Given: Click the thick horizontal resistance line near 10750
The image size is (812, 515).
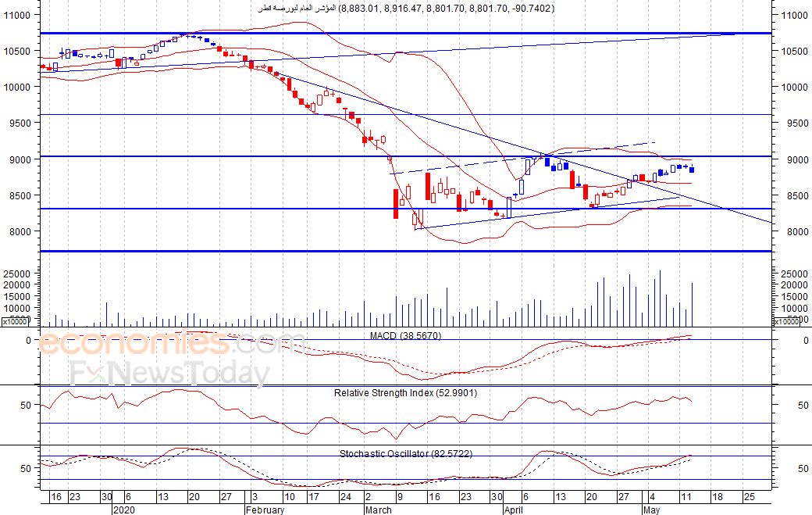Looking at the screenshot, I should [x=406, y=33].
